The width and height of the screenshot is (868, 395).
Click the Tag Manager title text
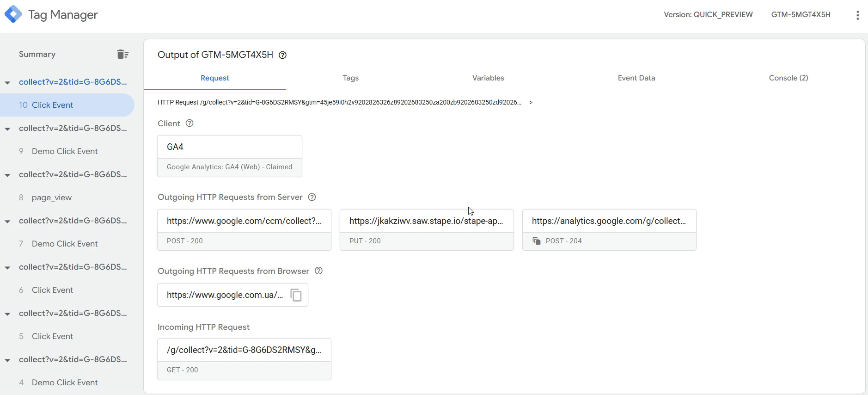[x=63, y=15]
